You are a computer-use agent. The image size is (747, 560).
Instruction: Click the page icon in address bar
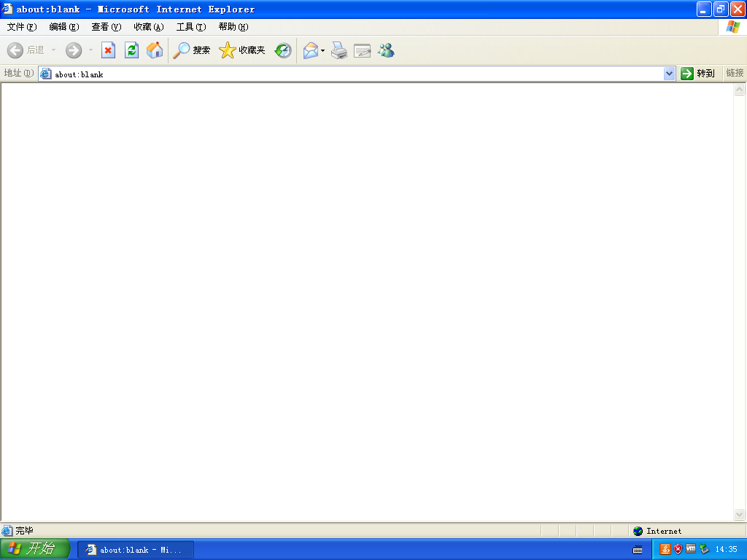pos(46,74)
